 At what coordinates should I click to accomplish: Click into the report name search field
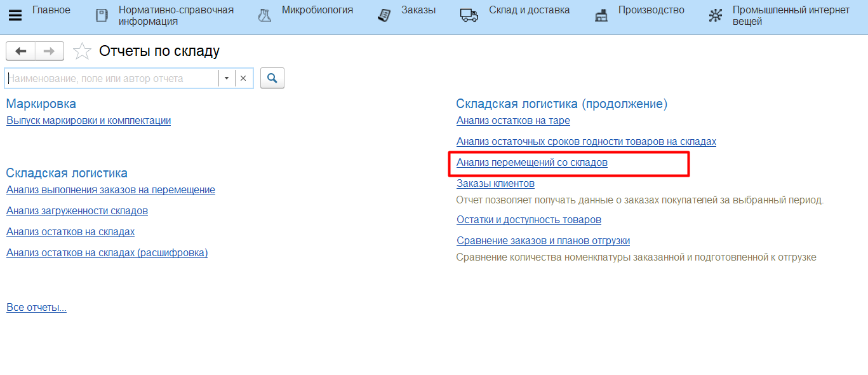click(111, 78)
